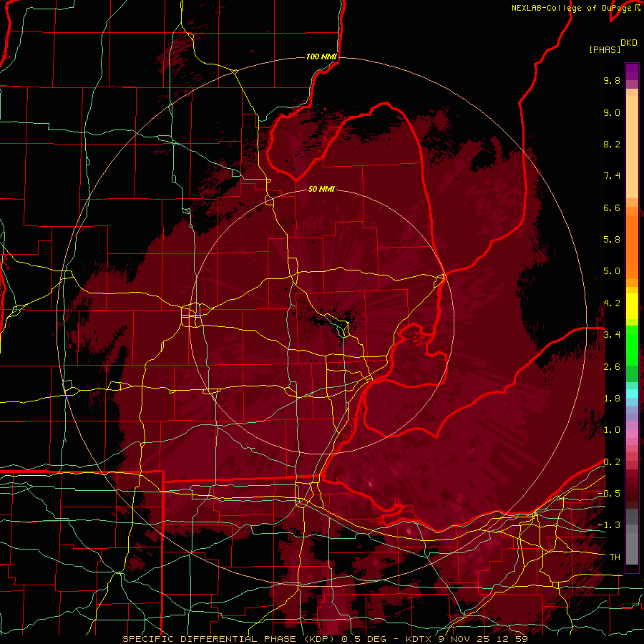Click the 8.2 value on the scale
This screenshot has height=644, width=644.
612,144
